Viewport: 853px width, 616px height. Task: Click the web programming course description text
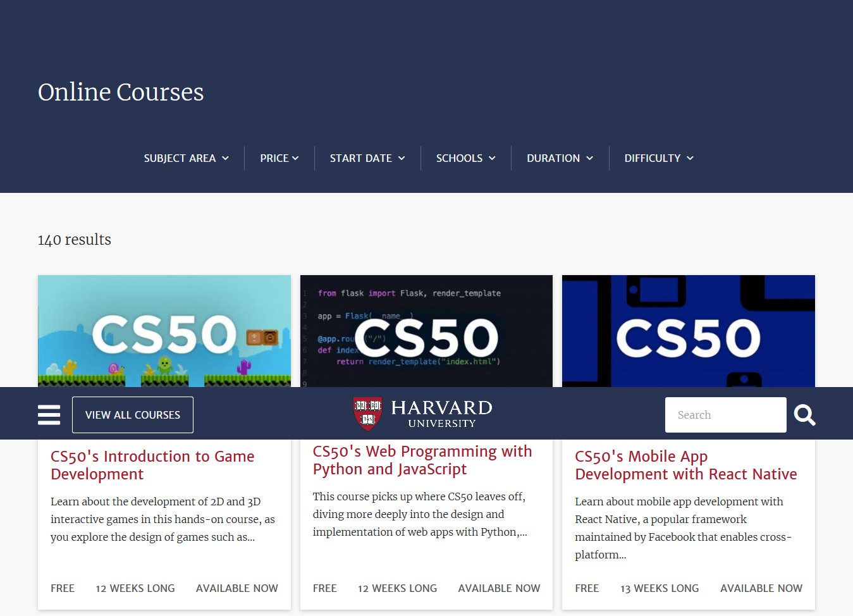pos(420,514)
